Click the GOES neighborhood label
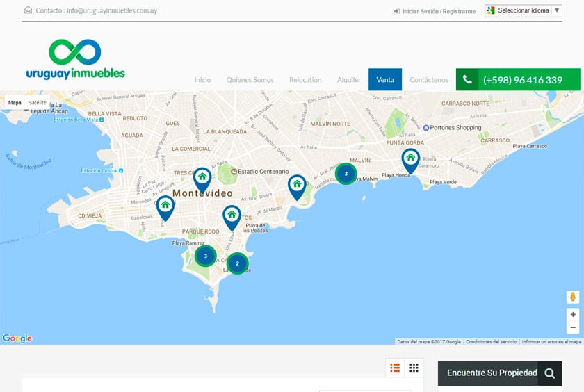This screenshot has width=584, height=392. 173,124
